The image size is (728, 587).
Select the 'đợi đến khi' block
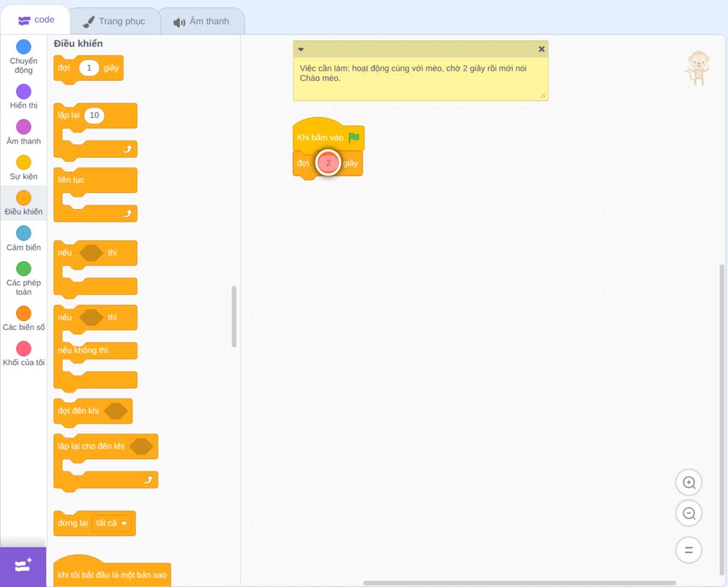pyautogui.click(x=93, y=412)
